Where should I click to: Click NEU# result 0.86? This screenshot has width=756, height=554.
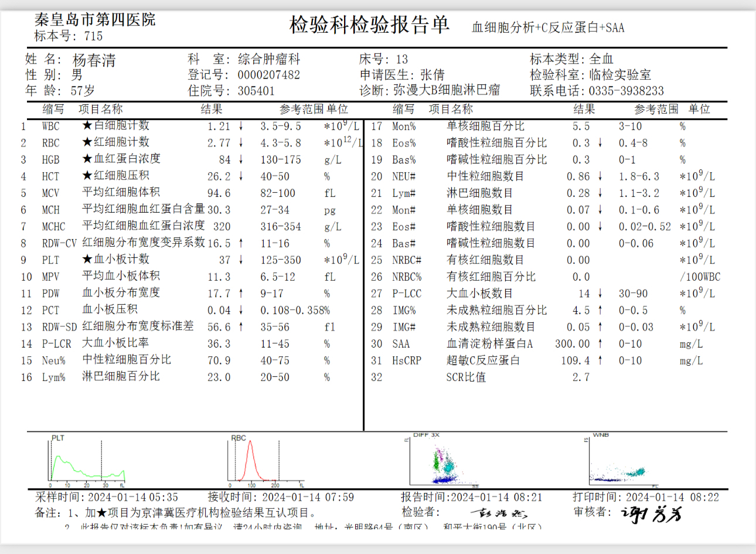click(x=578, y=176)
